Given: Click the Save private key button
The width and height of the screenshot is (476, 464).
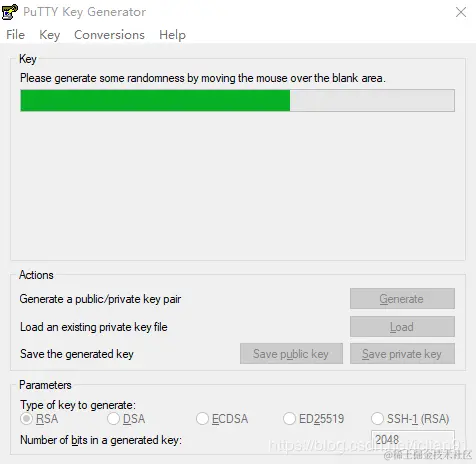Looking at the screenshot, I should click(402, 354).
